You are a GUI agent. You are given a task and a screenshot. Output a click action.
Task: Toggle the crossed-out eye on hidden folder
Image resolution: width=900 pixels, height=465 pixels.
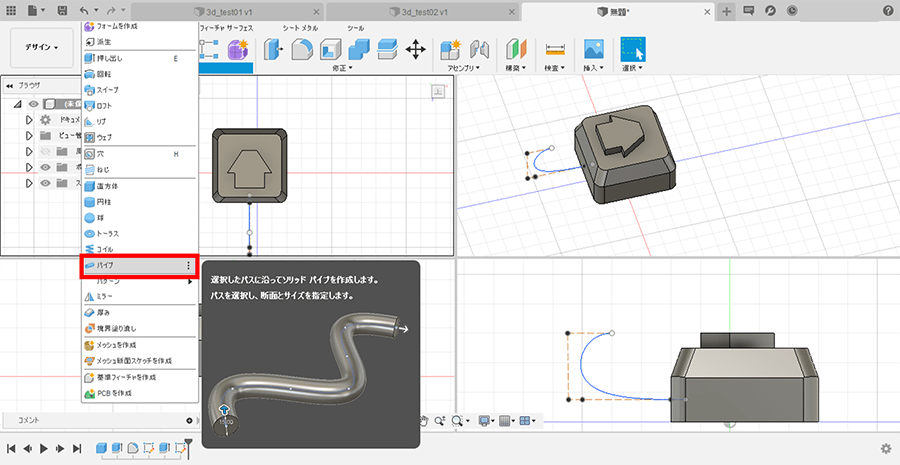(x=45, y=151)
